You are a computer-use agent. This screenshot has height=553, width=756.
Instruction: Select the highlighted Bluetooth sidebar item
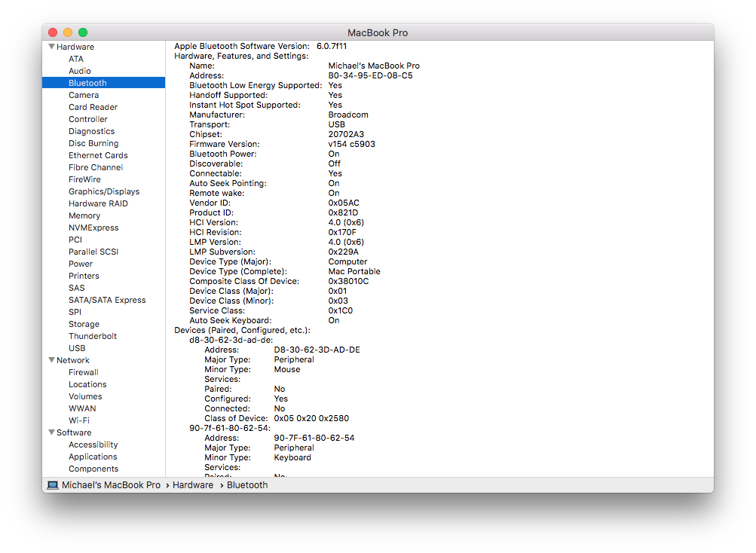[104, 83]
